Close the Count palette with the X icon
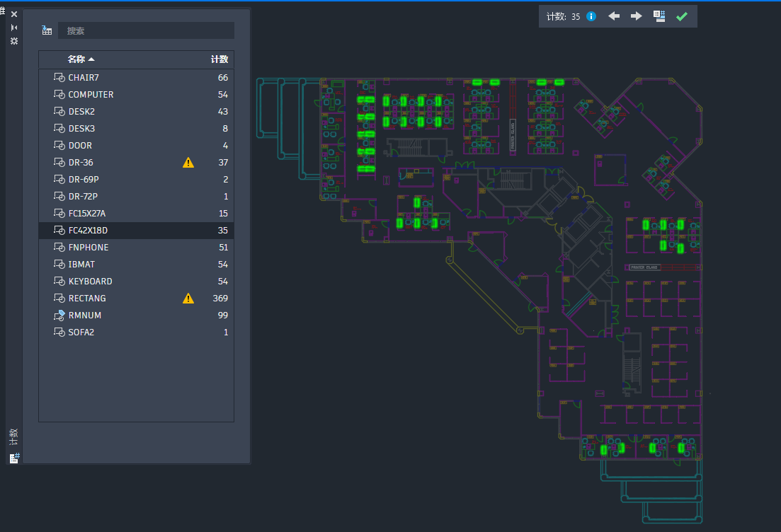The image size is (781, 532). (x=14, y=14)
